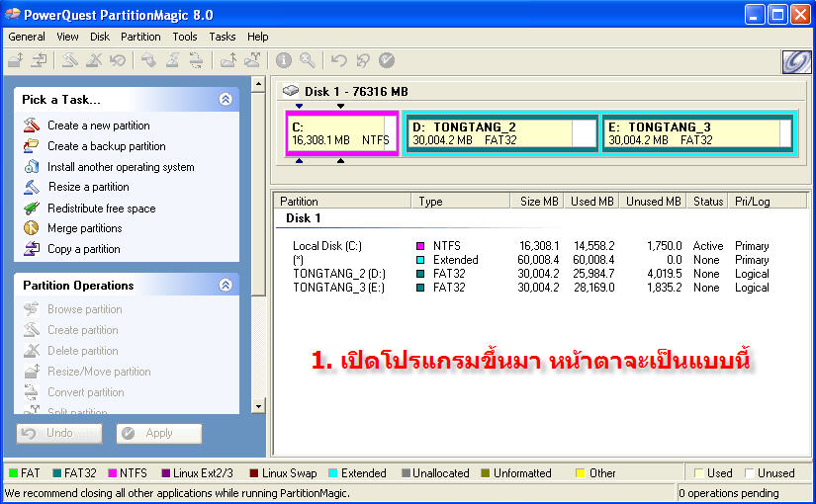
Task: Click the Redistribute free space link
Action: point(102,209)
